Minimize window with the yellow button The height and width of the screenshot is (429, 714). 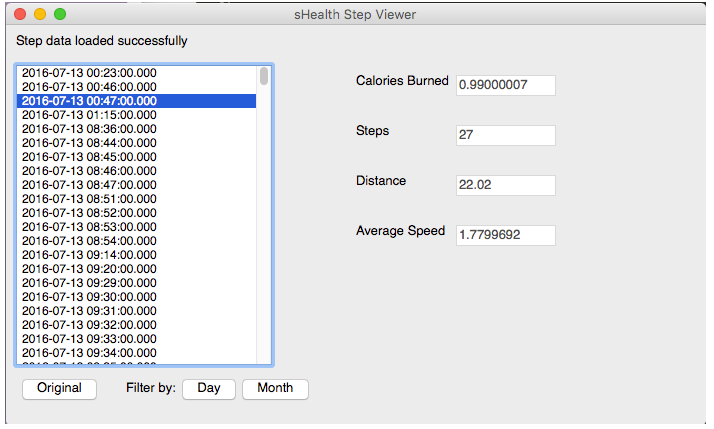coord(40,14)
